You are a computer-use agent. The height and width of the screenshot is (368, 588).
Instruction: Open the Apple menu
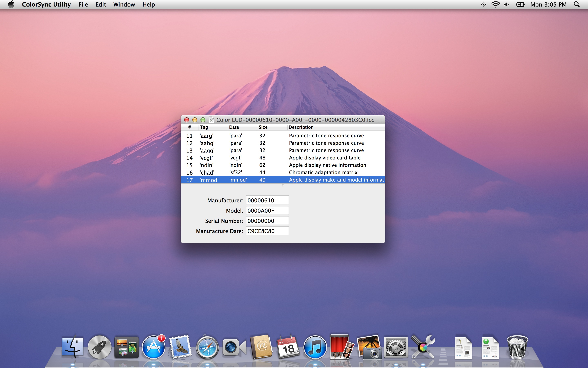click(x=11, y=4)
